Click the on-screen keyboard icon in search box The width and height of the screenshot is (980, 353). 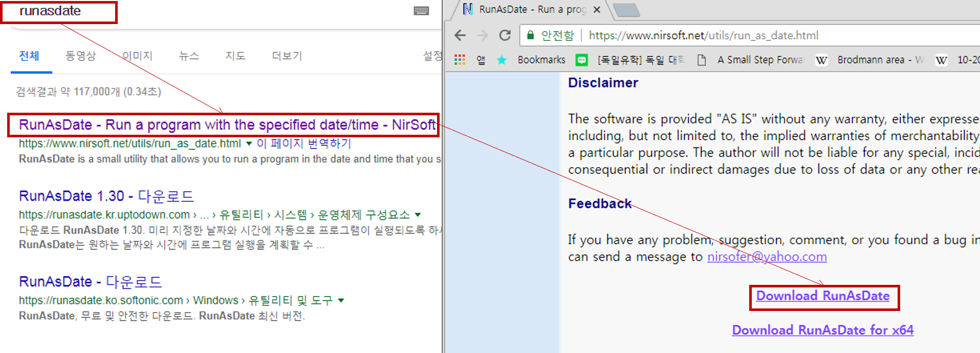coord(421,11)
